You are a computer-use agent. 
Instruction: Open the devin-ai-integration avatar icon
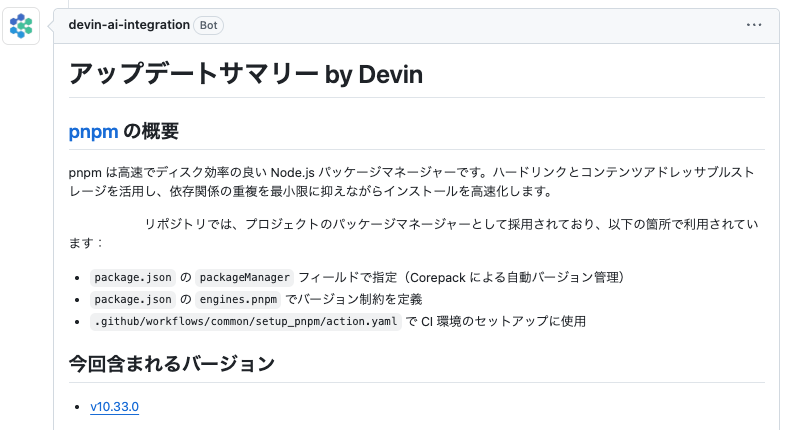point(21,26)
